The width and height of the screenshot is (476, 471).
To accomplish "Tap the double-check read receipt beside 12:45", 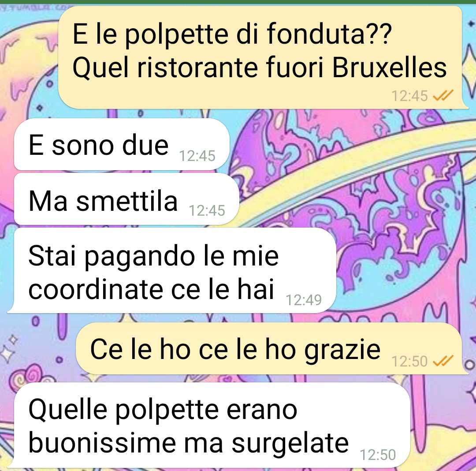I will click(443, 96).
